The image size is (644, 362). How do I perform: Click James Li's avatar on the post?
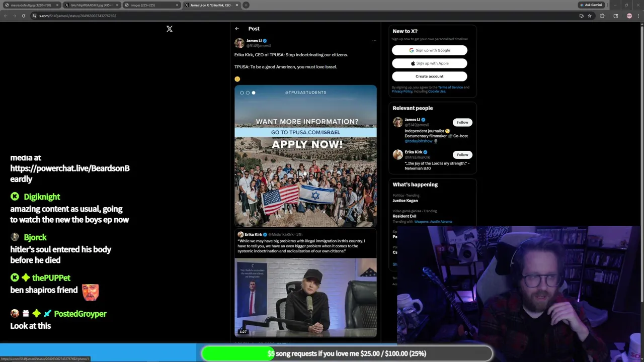(x=239, y=43)
